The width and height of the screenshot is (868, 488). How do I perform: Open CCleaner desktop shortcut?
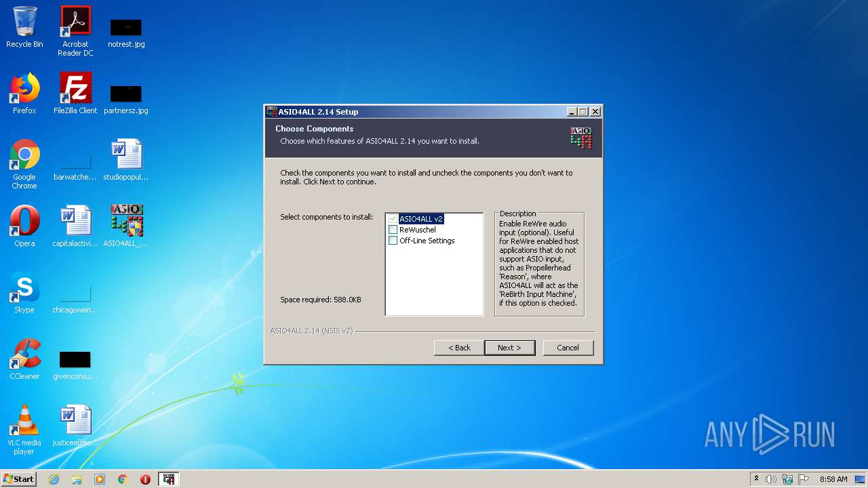[24, 359]
